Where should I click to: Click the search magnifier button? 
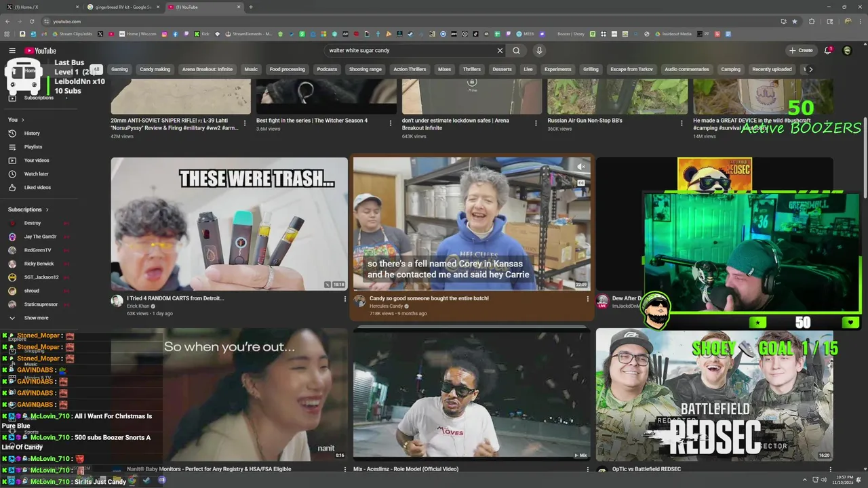tap(517, 51)
